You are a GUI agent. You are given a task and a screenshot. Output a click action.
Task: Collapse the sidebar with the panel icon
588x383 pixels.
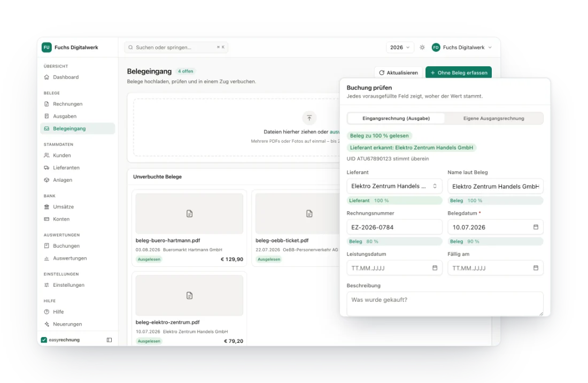(x=109, y=340)
